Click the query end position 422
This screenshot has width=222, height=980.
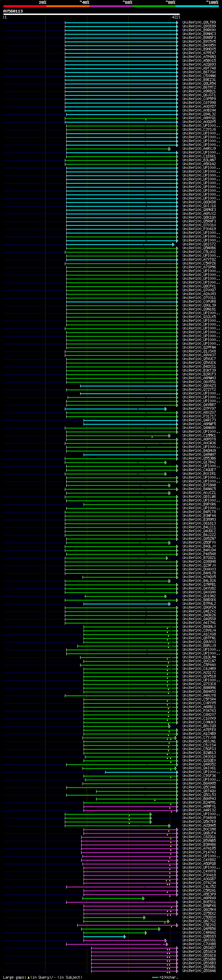(175, 17)
